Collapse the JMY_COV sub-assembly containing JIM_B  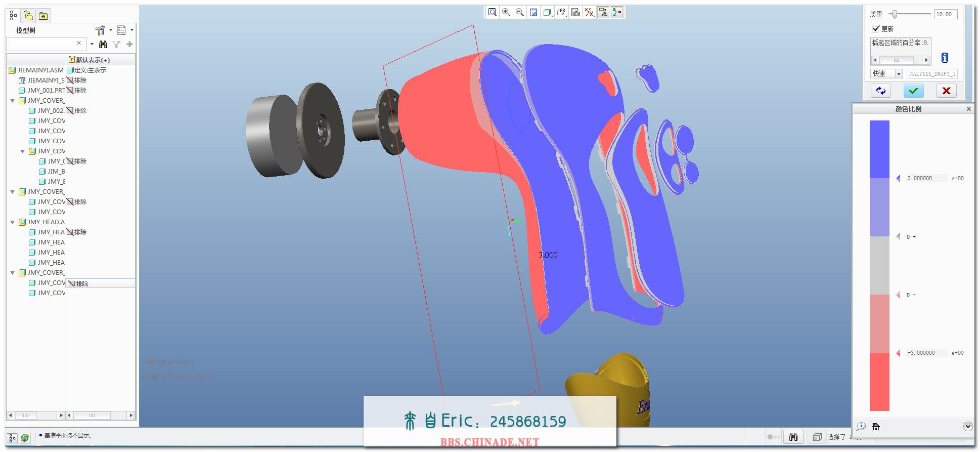23,151
